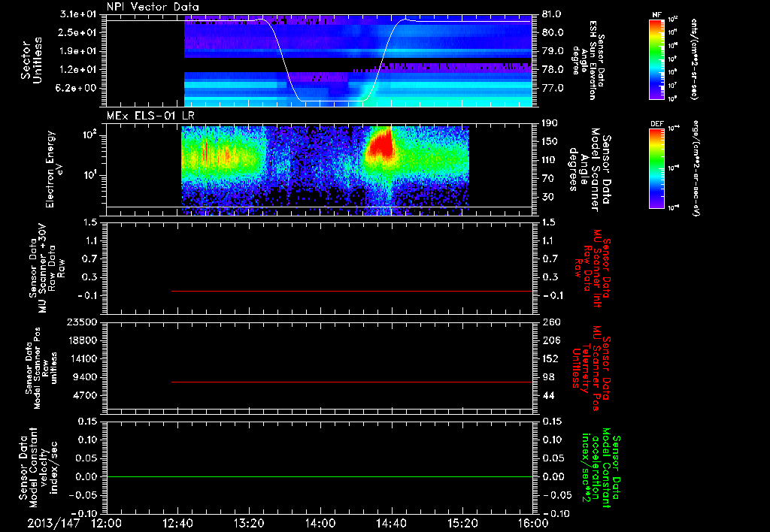
Task: Click the 'Model Scanner Pos Raw unitless' axis label
Action: coord(41,368)
